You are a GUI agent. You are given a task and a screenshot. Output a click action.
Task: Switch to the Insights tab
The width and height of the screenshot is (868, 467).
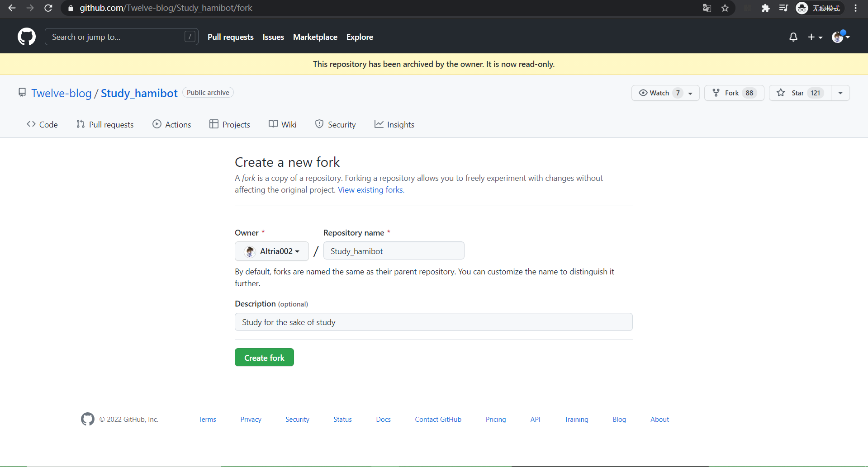394,124
